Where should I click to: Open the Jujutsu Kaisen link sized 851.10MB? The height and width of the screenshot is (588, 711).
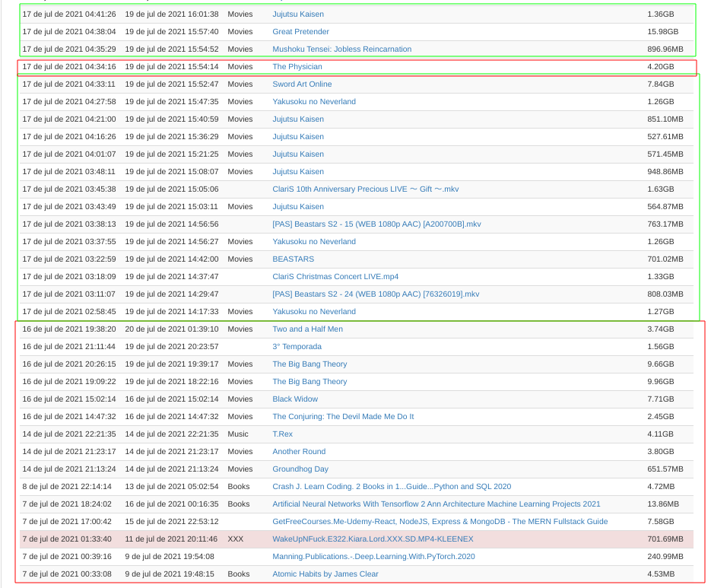click(298, 119)
